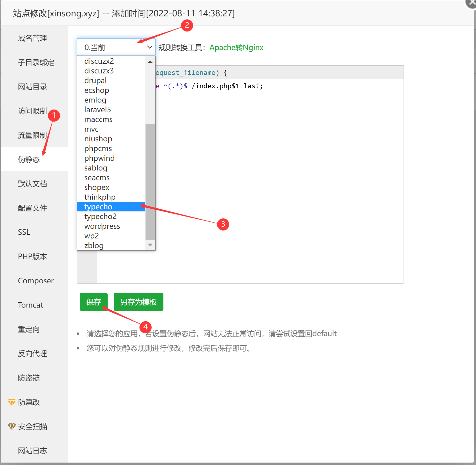Screen dimensions: 476x465
Task: Switch to Tomcat section
Action: click(x=30, y=305)
